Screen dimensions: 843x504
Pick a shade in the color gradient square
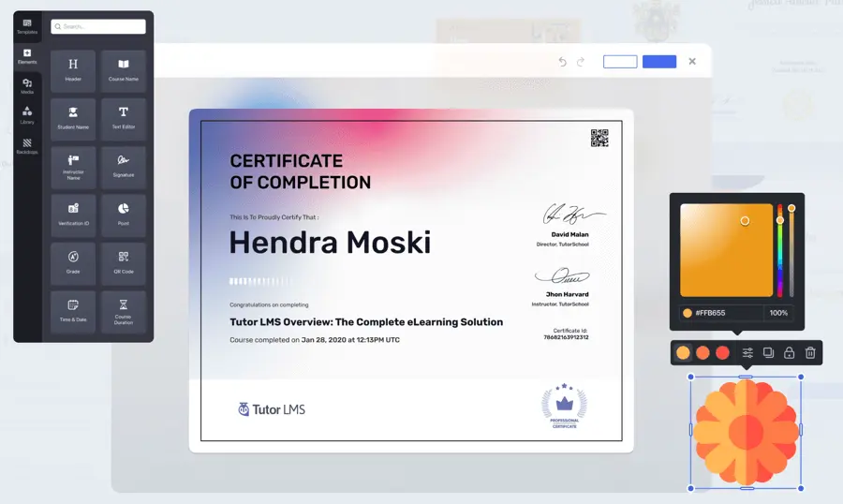click(726, 250)
